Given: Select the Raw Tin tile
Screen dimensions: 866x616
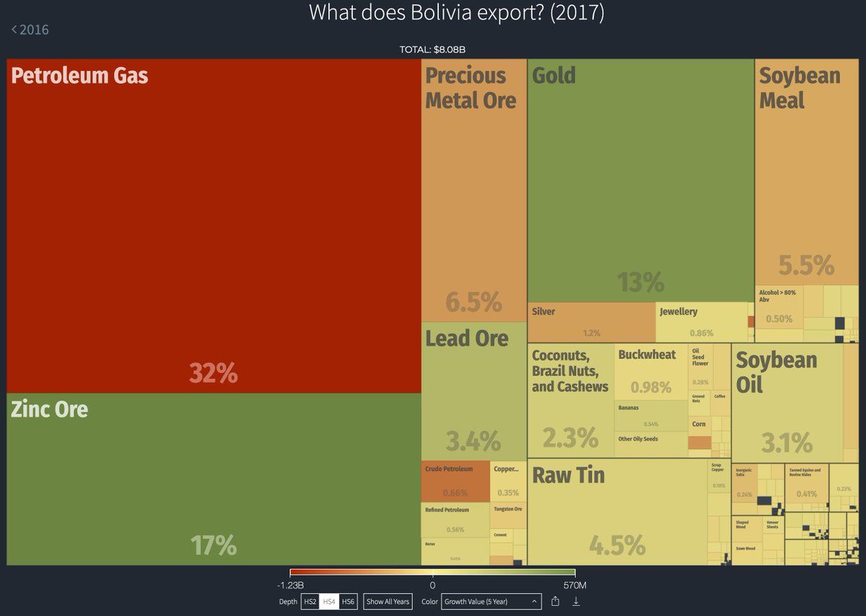Looking at the screenshot, I should 616,511.
